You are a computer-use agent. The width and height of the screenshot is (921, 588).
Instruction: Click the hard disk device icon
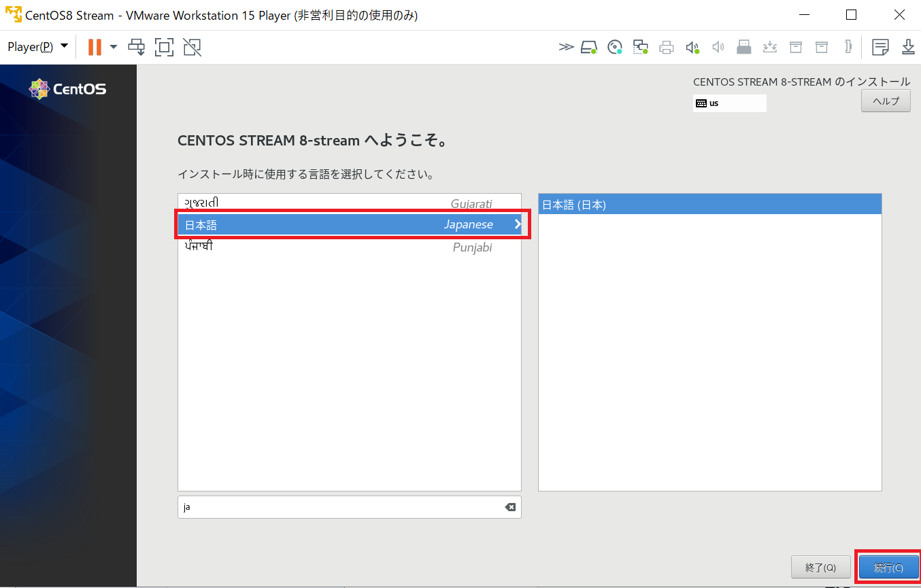(x=588, y=47)
